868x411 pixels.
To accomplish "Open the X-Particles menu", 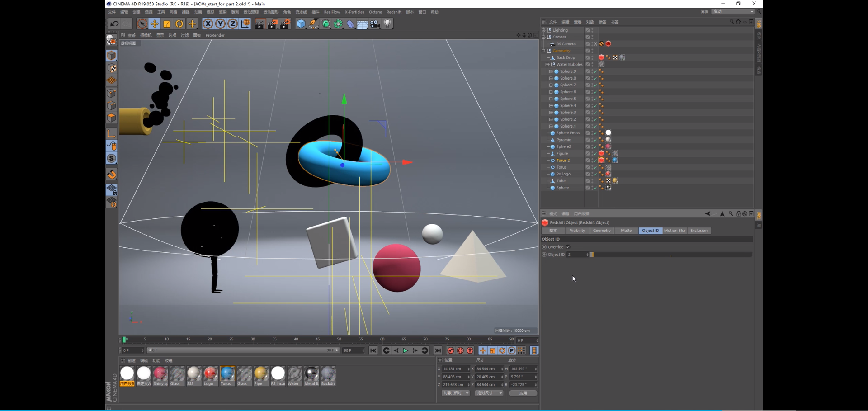I will [354, 12].
